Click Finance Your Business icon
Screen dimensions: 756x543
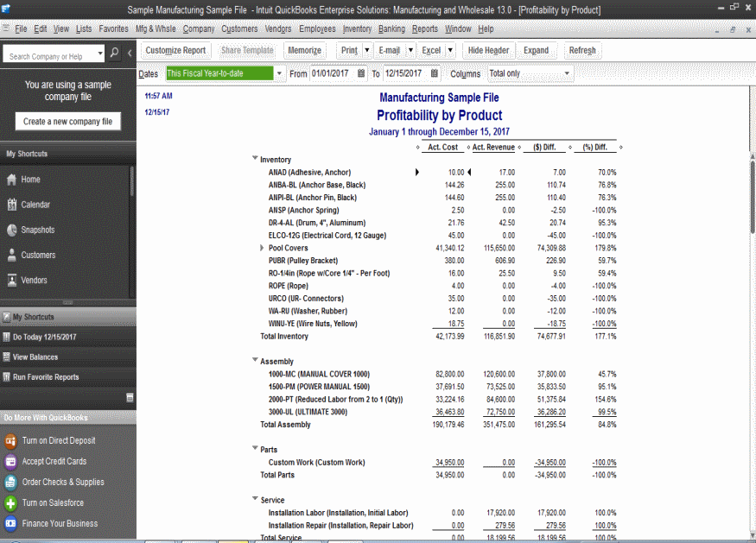10,523
